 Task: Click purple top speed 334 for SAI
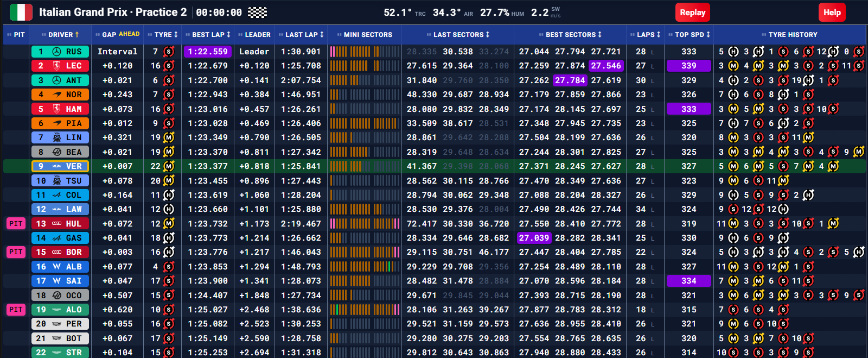[689, 281]
